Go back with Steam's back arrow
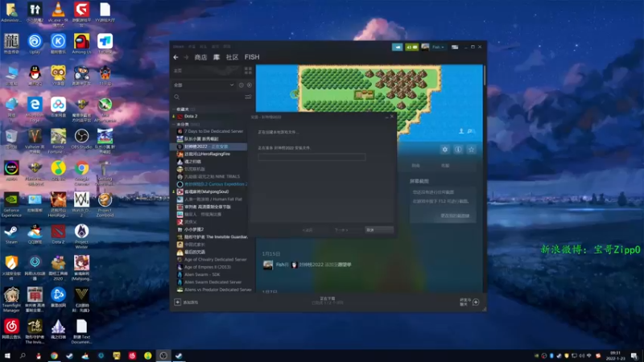 (175, 57)
